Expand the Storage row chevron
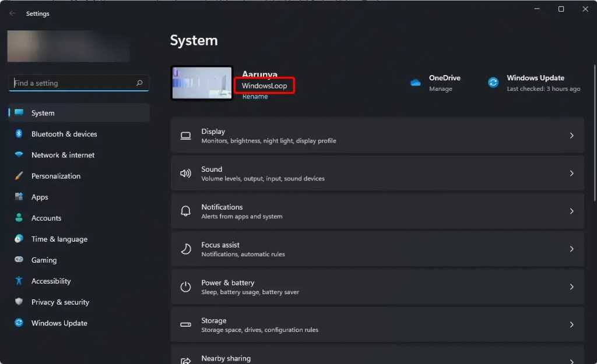Viewport: 597px width, 364px height. tap(571, 325)
